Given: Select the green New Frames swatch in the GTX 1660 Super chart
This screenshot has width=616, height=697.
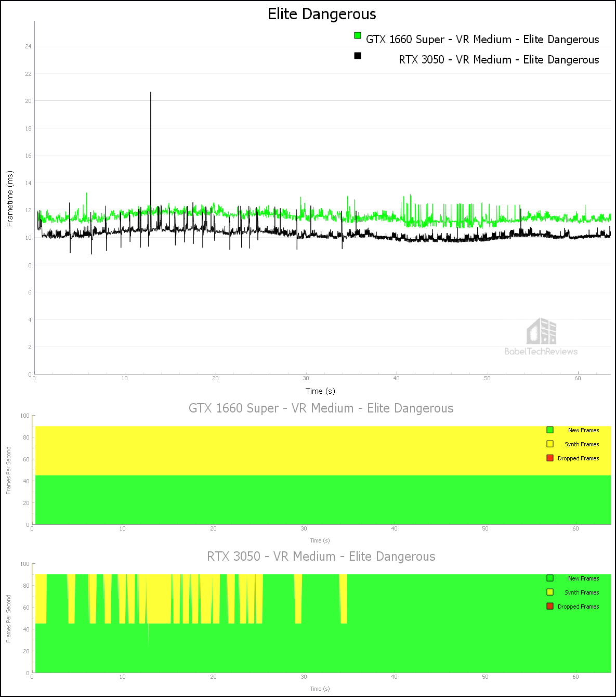Looking at the screenshot, I should [x=550, y=430].
